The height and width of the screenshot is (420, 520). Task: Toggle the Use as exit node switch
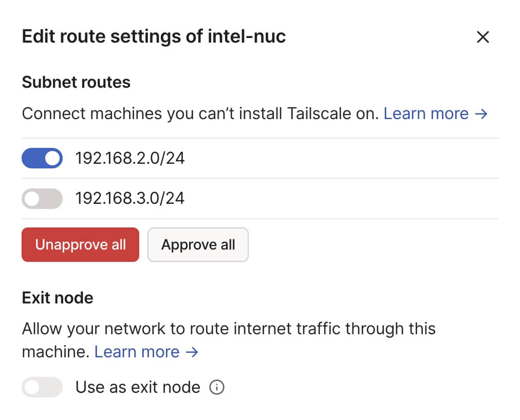coord(42,387)
